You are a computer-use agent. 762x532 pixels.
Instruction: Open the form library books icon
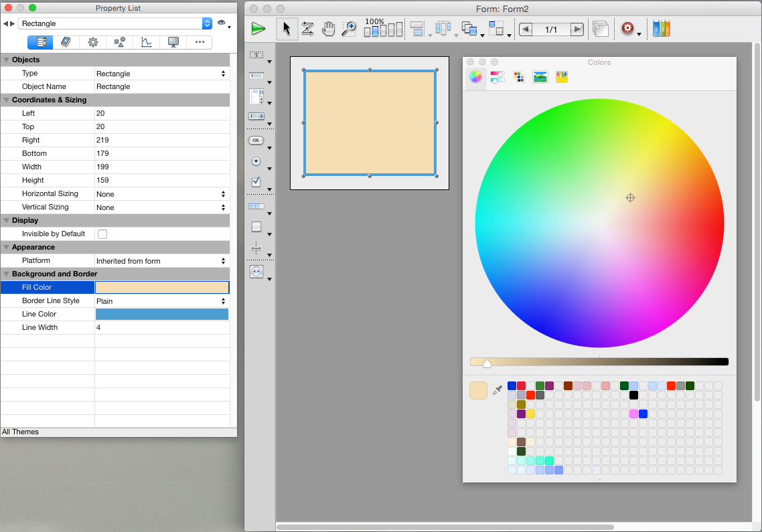[x=661, y=29]
